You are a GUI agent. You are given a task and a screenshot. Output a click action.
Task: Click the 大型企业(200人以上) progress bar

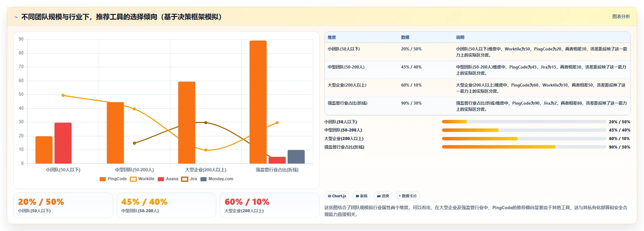(x=524, y=139)
